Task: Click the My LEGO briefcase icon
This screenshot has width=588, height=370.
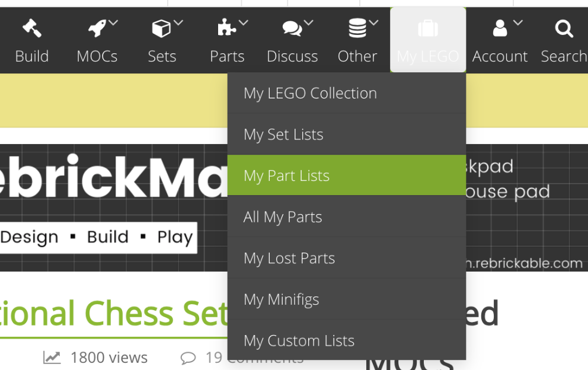Action: [x=428, y=28]
